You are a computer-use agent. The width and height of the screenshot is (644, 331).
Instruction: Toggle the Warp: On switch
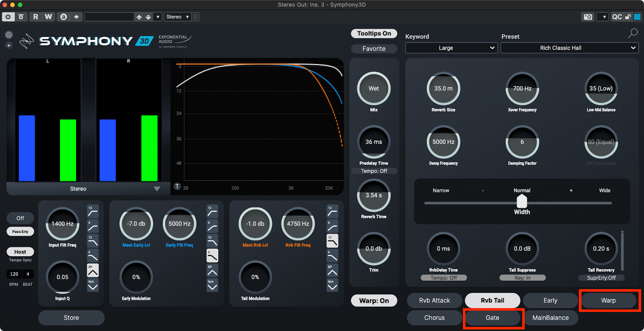(x=374, y=300)
